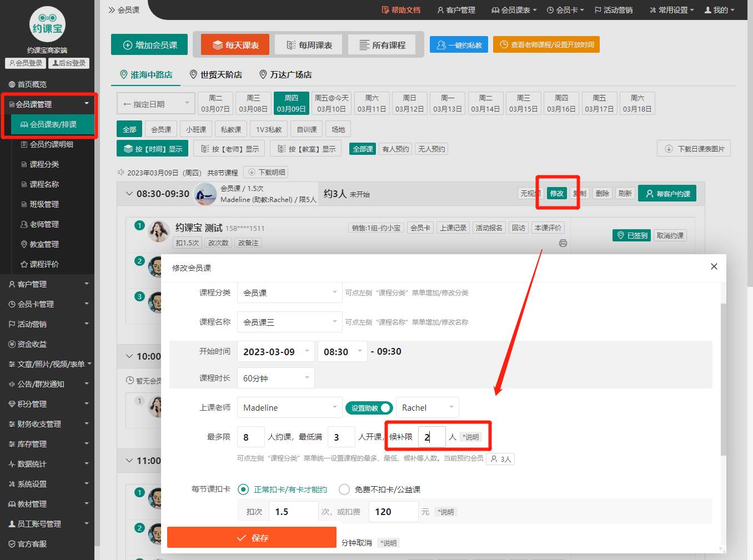The image size is (753, 560).
Task: Filter by 场地 type
Action: click(x=338, y=129)
